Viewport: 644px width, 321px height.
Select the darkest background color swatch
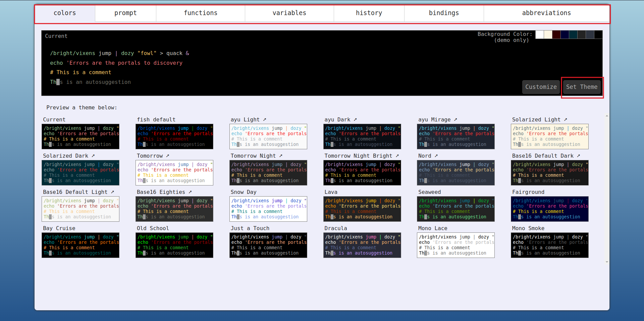click(598, 35)
